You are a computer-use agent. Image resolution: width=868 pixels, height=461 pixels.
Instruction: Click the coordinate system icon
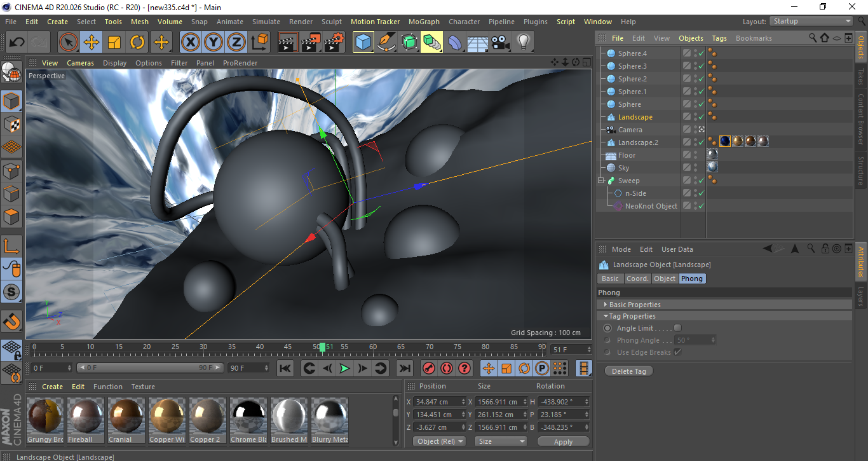click(259, 43)
